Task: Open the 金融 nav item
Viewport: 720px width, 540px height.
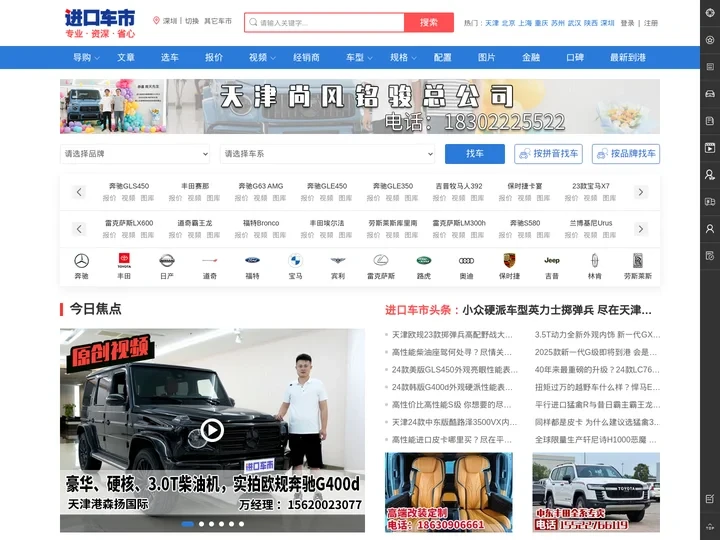Action: [x=531, y=57]
